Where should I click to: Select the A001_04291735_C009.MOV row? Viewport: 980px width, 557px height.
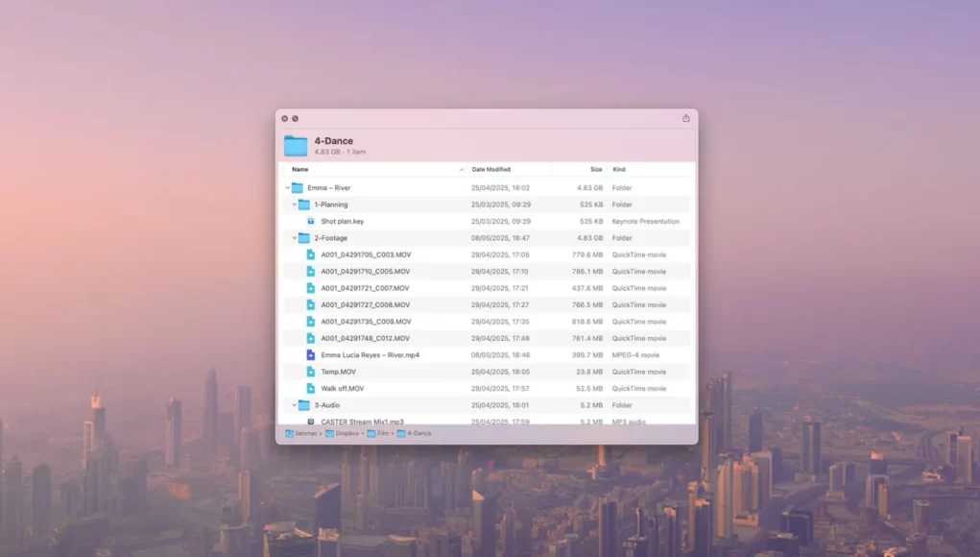pos(366,322)
